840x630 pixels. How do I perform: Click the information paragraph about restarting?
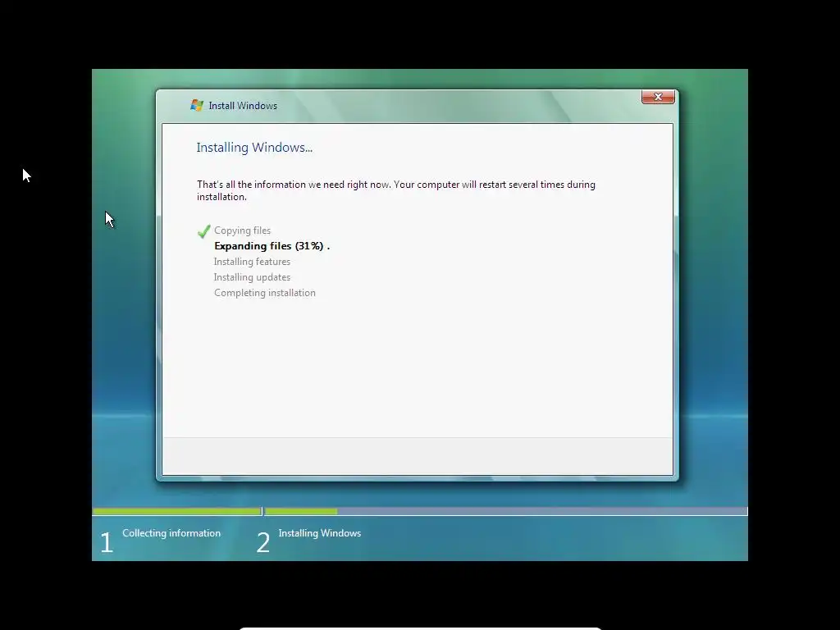(x=396, y=190)
